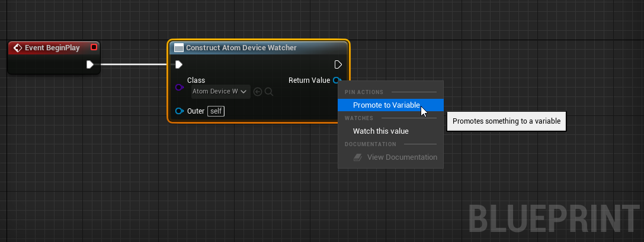Click the Return Value output pin
Image resolution: width=644 pixels, height=242 pixels.
click(x=337, y=80)
